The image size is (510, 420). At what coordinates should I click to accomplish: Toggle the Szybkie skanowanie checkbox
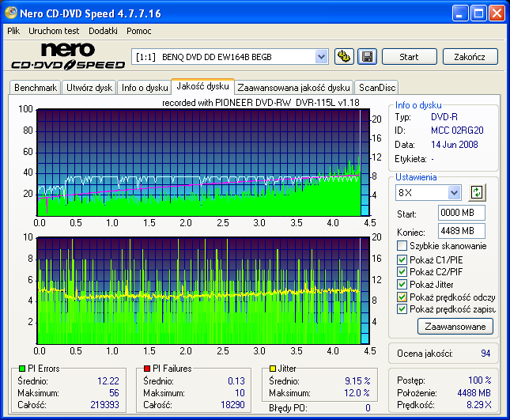pyautogui.click(x=402, y=246)
